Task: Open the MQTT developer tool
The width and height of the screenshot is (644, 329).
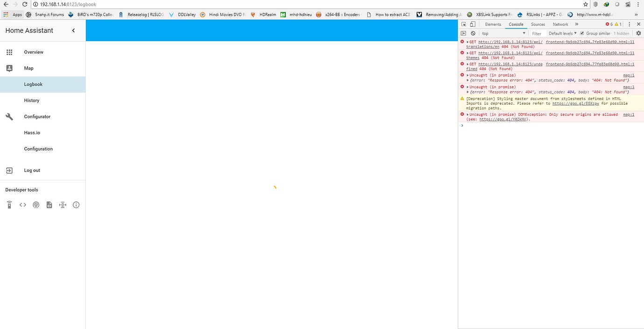Action: click(62, 205)
